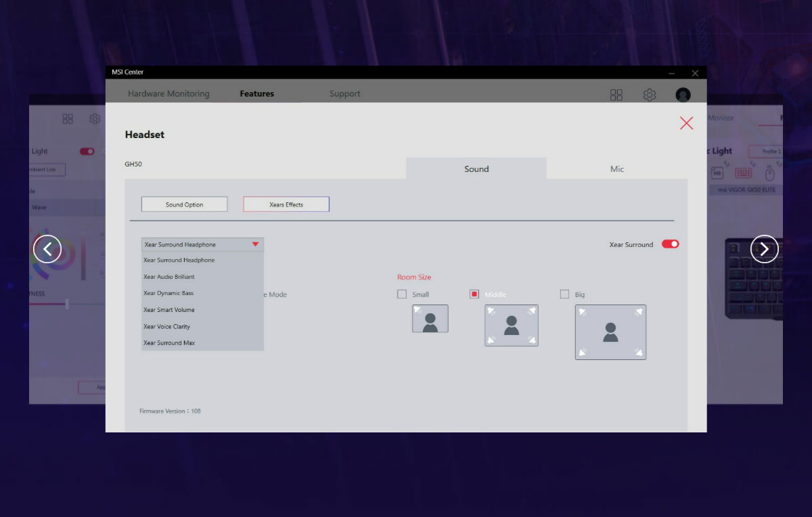Choose Xear Audio Brilliant from the list
The height and width of the screenshot is (517, 812).
coord(202,277)
